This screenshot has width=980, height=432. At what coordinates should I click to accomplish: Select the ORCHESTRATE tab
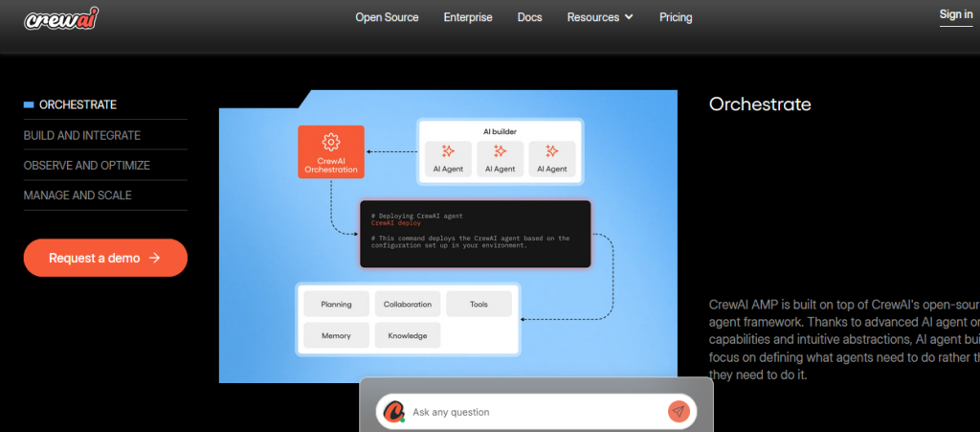point(105,105)
